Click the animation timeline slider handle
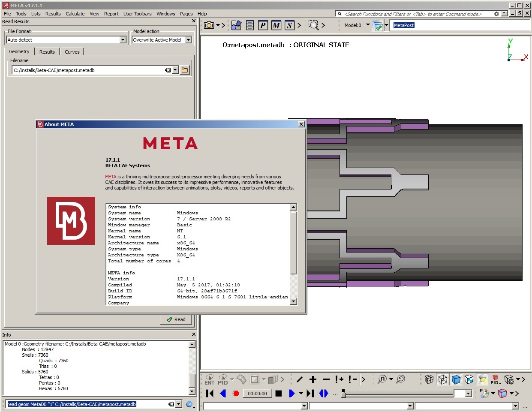 tap(343, 394)
